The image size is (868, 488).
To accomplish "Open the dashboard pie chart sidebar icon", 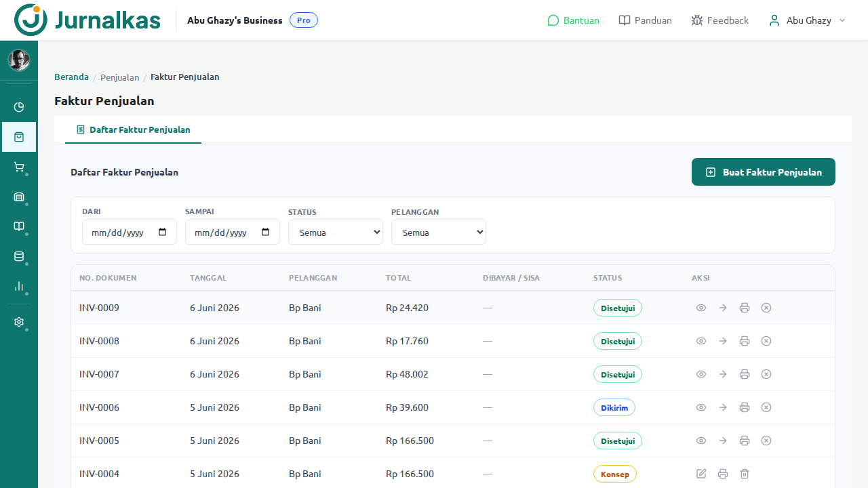I will pos(19,107).
